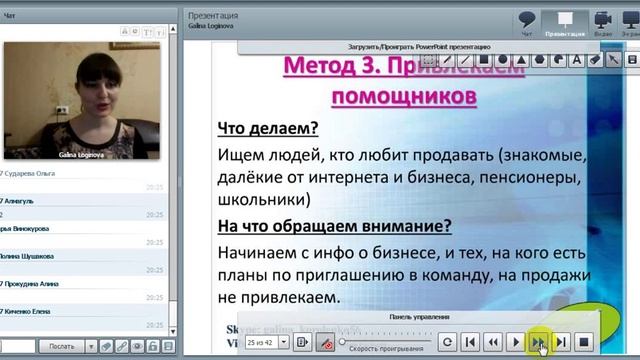Select the rectangle shape tool
This screenshot has height=360, width=640.
(x=484, y=60)
